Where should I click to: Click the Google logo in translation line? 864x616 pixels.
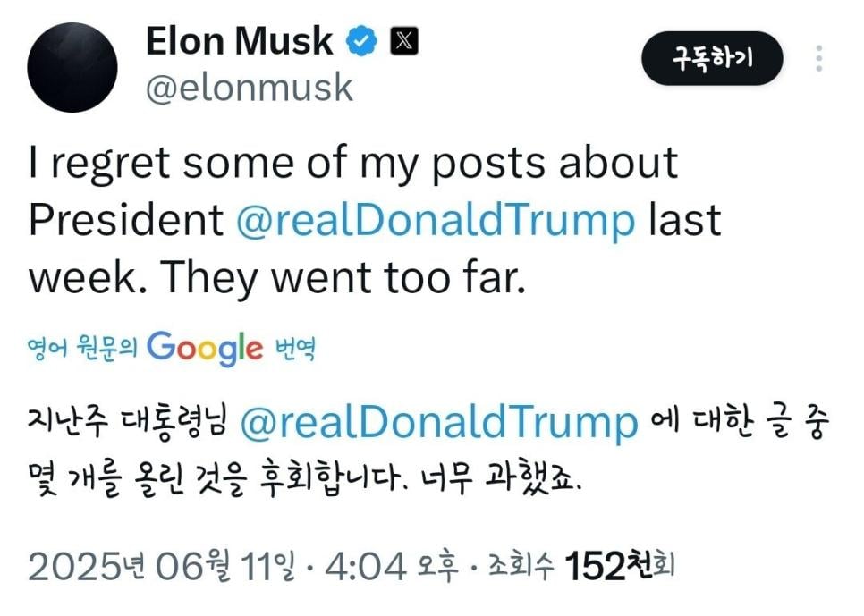click(205, 347)
